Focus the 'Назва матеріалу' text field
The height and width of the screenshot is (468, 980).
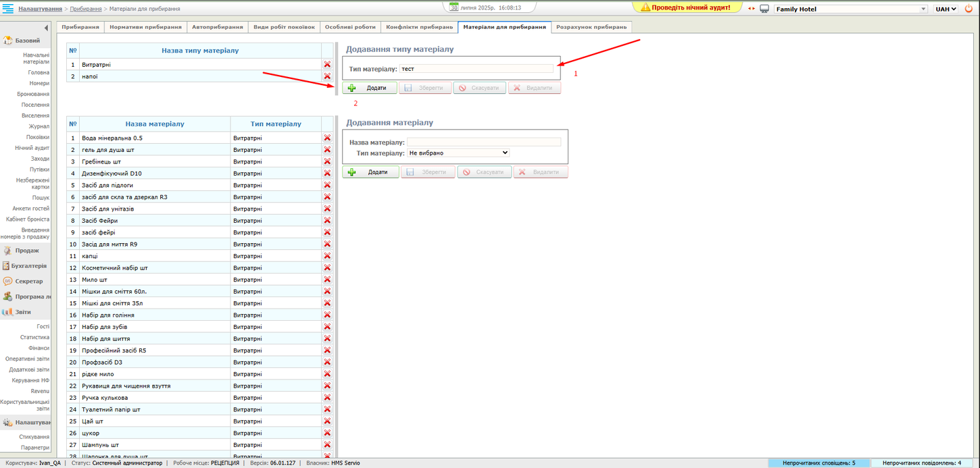483,142
